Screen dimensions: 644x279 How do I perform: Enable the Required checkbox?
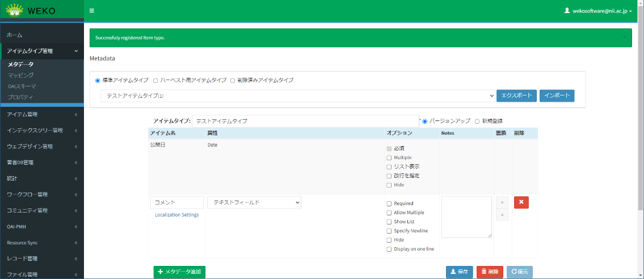pos(389,203)
